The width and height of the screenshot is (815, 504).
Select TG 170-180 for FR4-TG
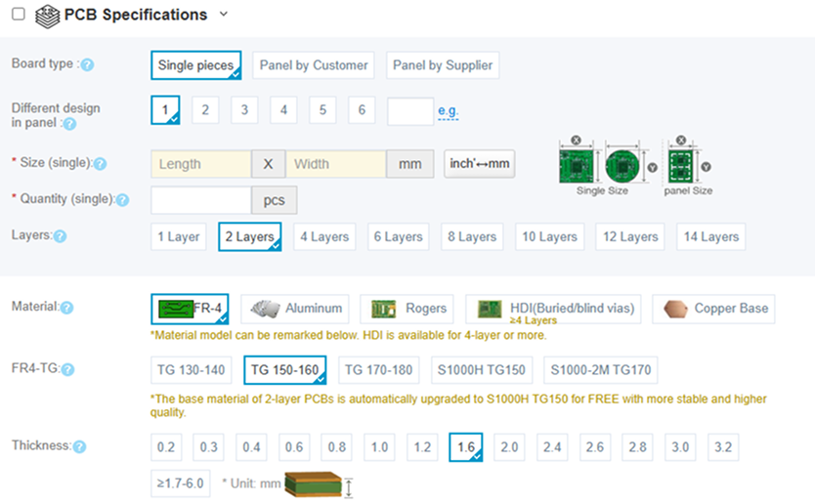(x=376, y=370)
